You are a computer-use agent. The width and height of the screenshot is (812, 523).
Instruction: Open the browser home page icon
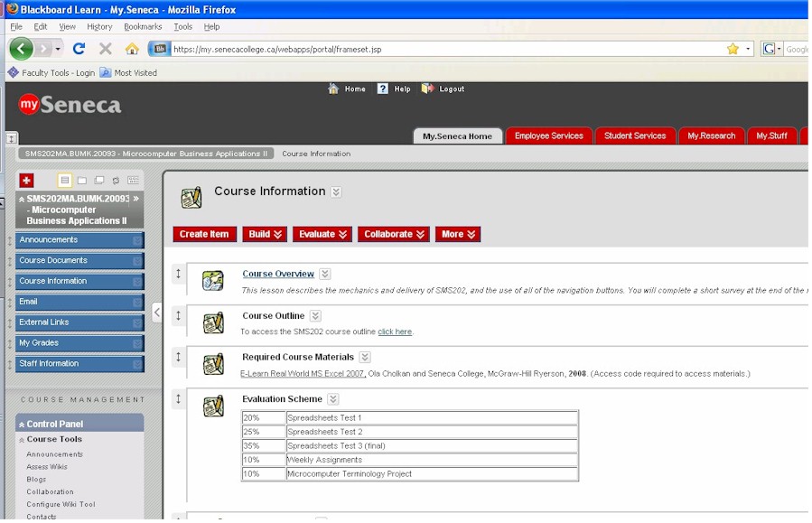coord(132,49)
